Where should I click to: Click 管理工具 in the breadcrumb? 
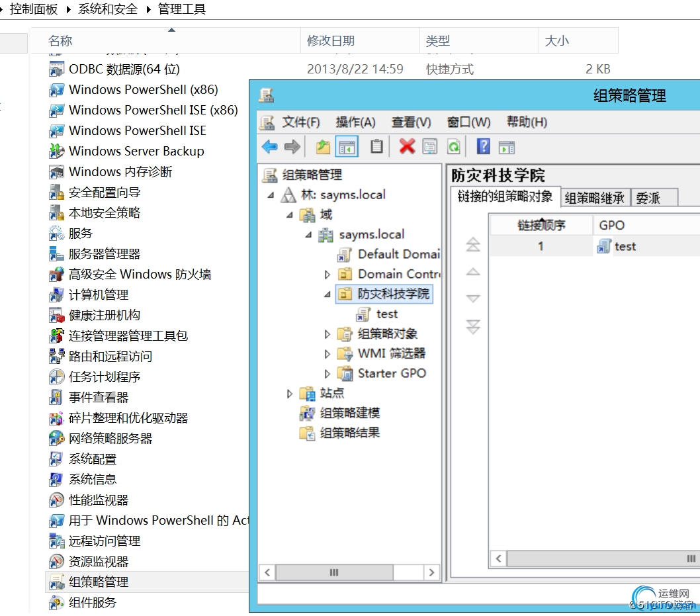182,9
